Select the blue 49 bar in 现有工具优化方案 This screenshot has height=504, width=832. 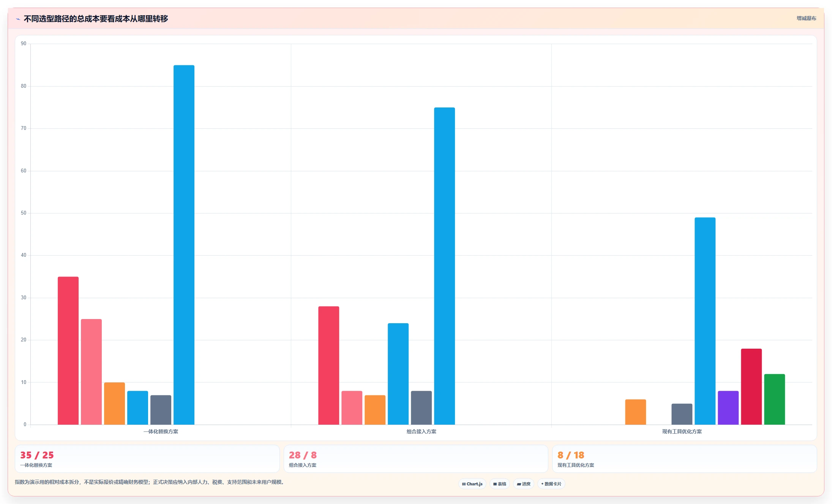click(705, 321)
